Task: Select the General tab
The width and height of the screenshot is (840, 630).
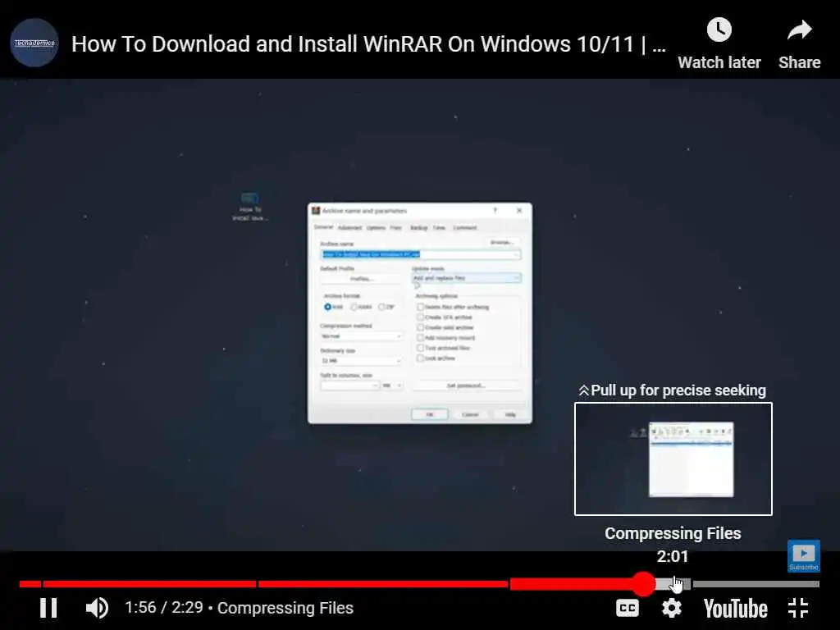Action: pos(323,227)
